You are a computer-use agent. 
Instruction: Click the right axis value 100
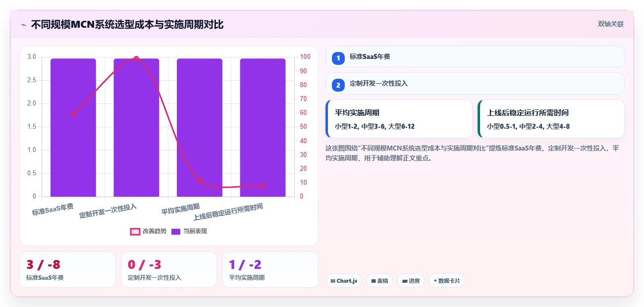click(306, 57)
